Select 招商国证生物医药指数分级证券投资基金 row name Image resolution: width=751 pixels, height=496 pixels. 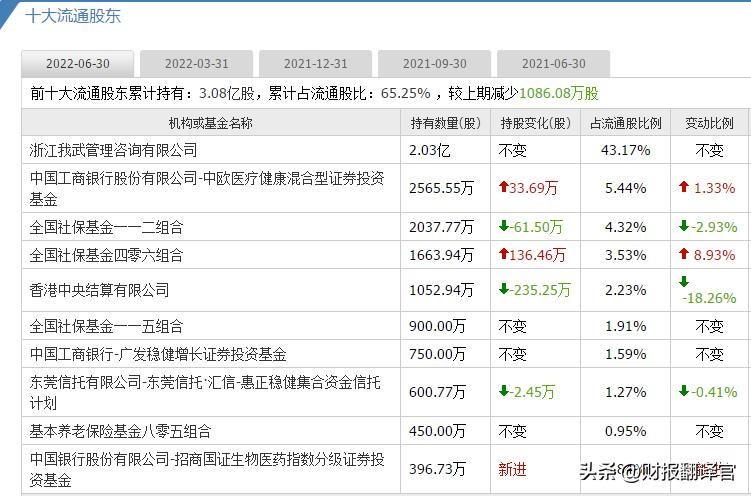coord(206,469)
